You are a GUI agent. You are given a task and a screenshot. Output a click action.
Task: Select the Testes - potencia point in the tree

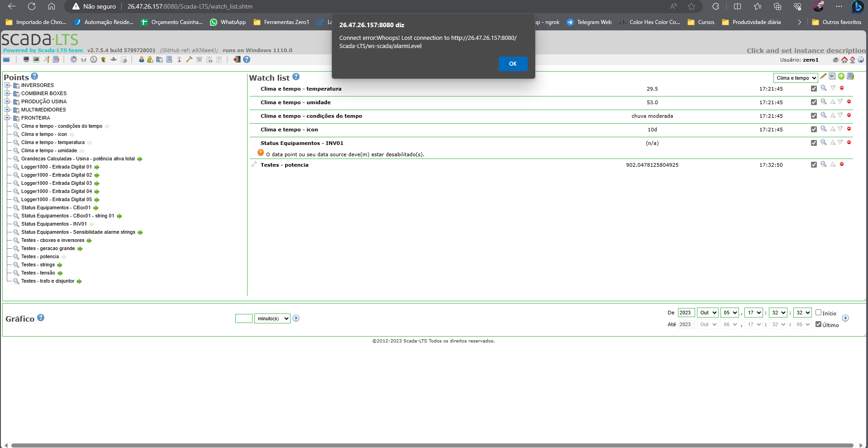(x=40, y=256)
